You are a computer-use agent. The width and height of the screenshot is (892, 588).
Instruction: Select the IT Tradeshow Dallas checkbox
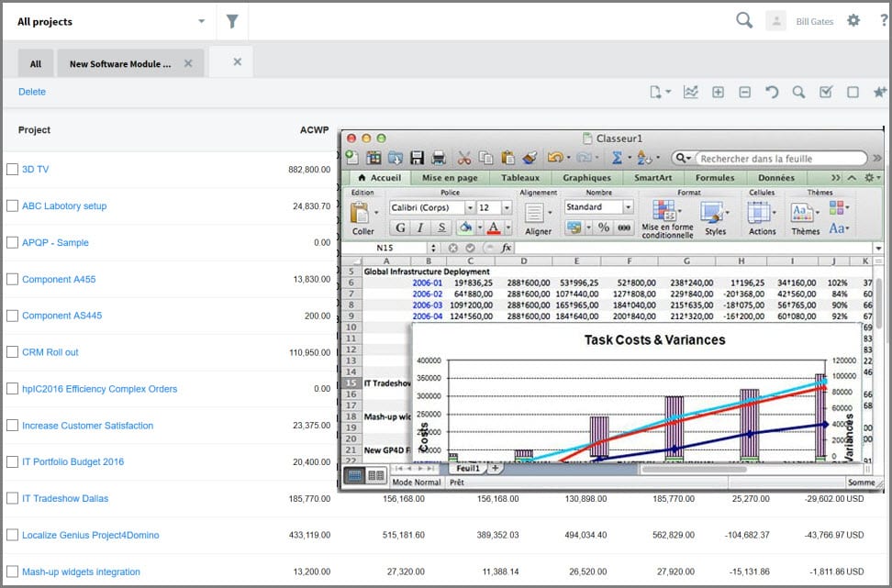[x=12, y=498]
